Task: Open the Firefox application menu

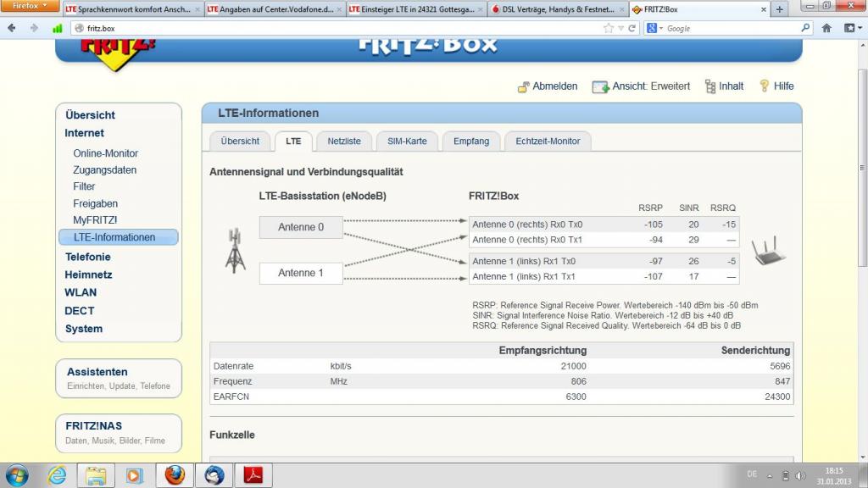Action: (x=30, y=6)
